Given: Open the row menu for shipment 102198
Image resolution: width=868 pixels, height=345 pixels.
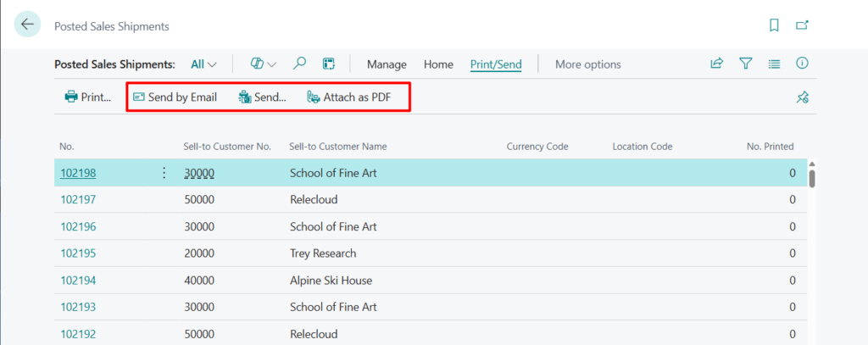Looking at the screenshot, I should coord(164,173).
